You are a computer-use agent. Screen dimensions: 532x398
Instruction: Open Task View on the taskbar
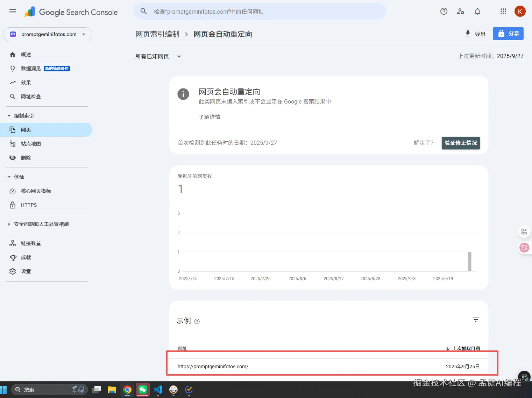point(97,390)
